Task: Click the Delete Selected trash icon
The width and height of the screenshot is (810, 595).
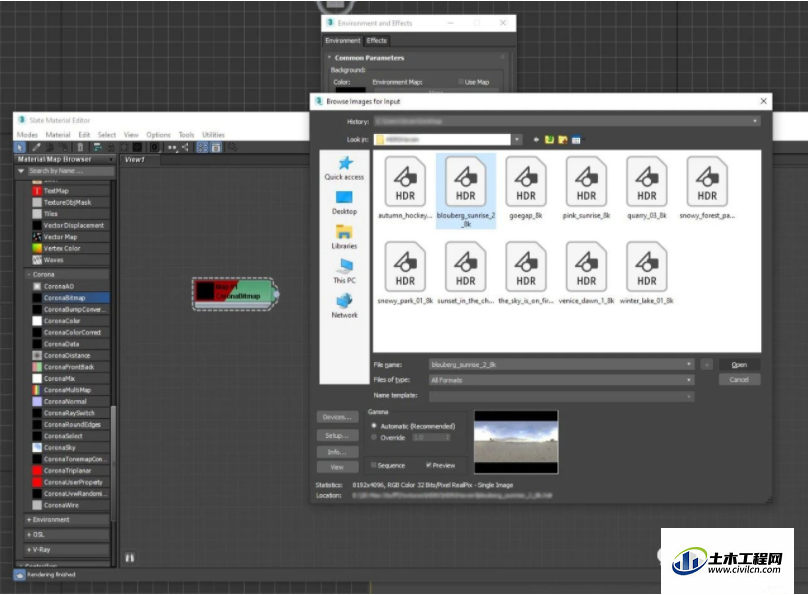Action: coord(80,148)
